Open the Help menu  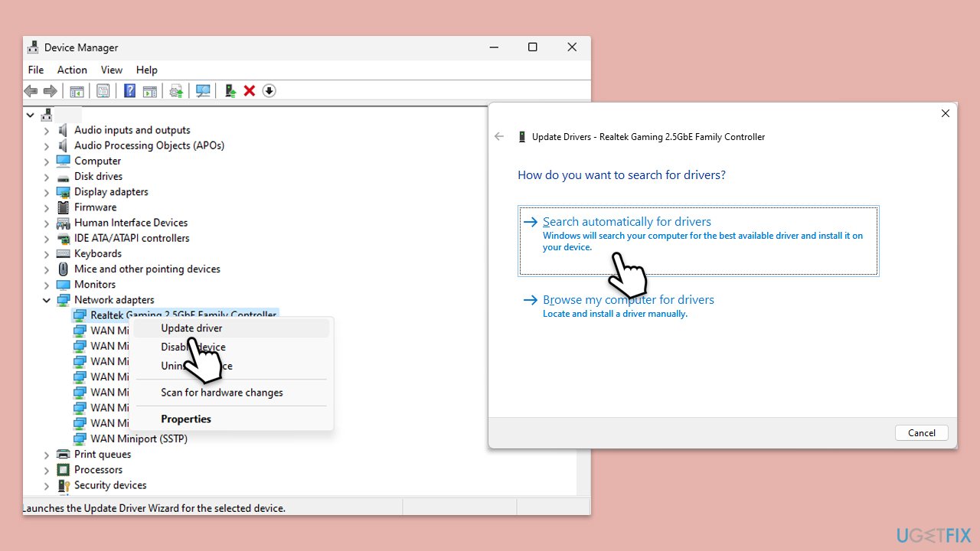(147, 70)
